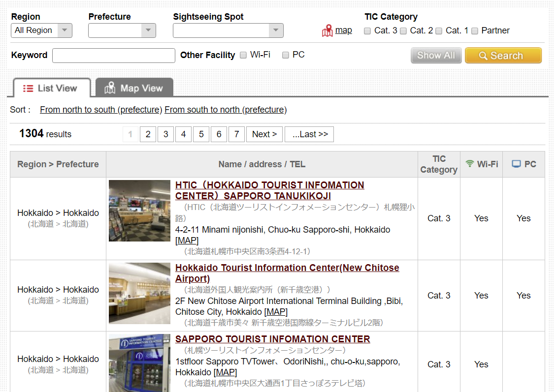Click the New Chitose Airport center thumbnail

139,293
